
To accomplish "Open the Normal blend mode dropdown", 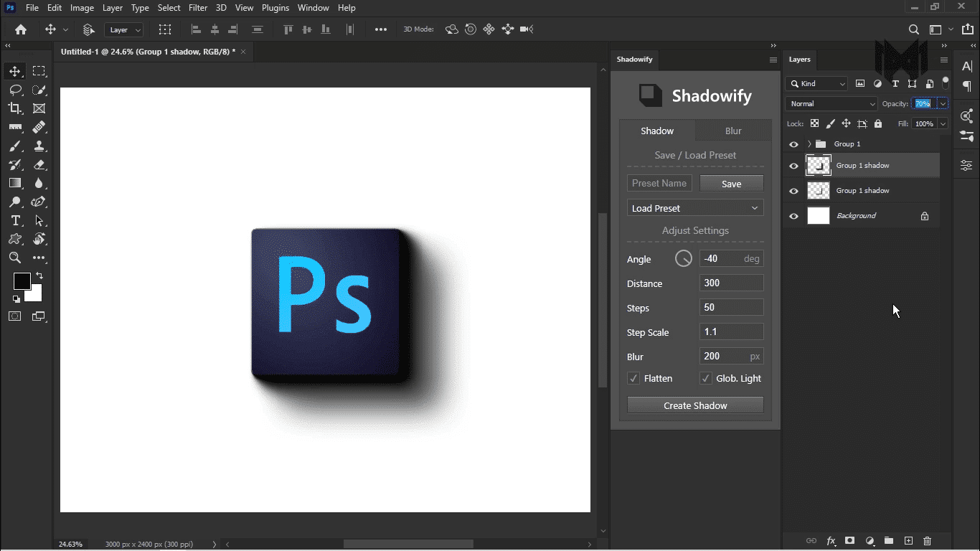I will coord(831,104).
